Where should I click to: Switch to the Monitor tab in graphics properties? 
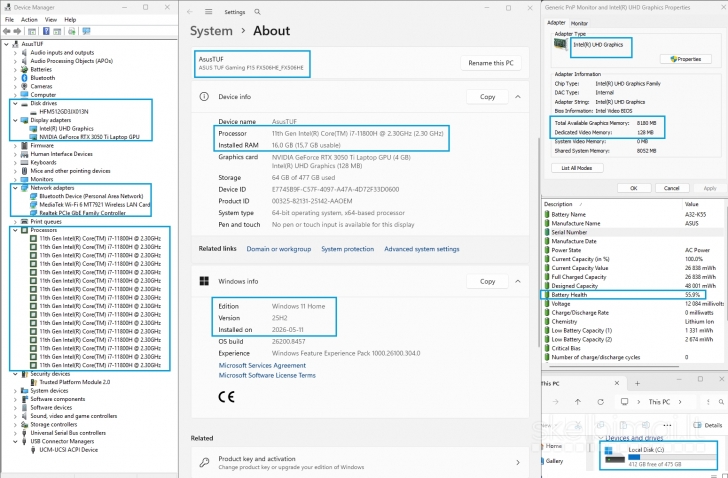coord(579,23)
